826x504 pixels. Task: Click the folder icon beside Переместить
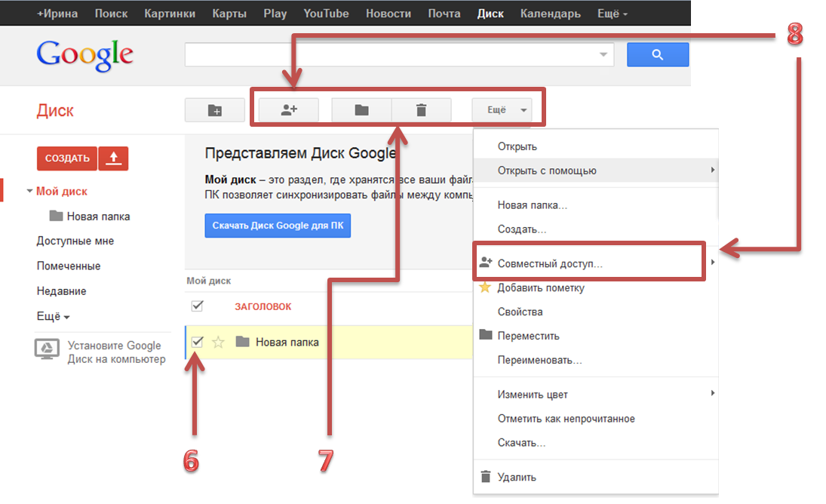pos(486,335)
